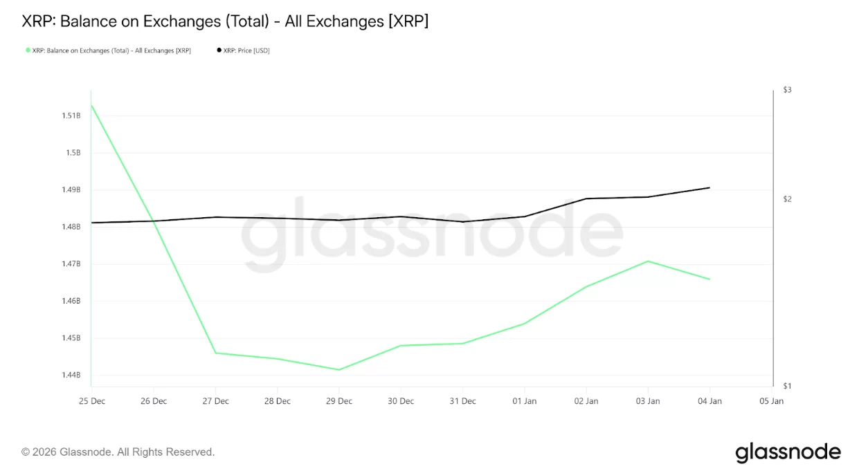Select the '29 Dec' x-axis date label

pos(339,401)
